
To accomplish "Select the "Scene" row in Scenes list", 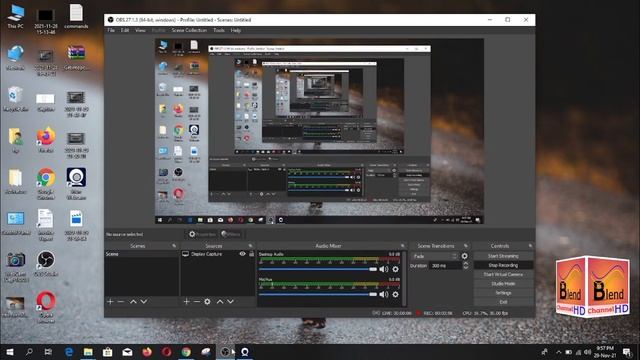I will pyautogui.click(x=142, y=254).
